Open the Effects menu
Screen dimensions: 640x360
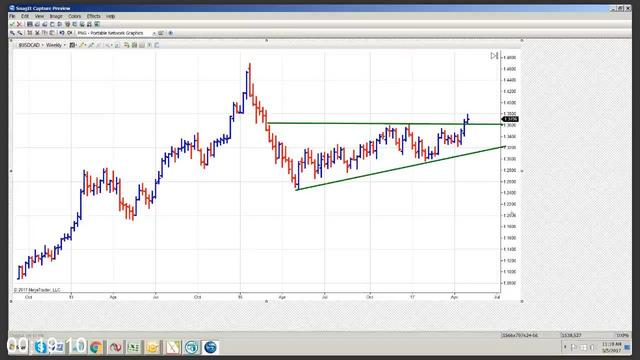(x=93, y=16)
